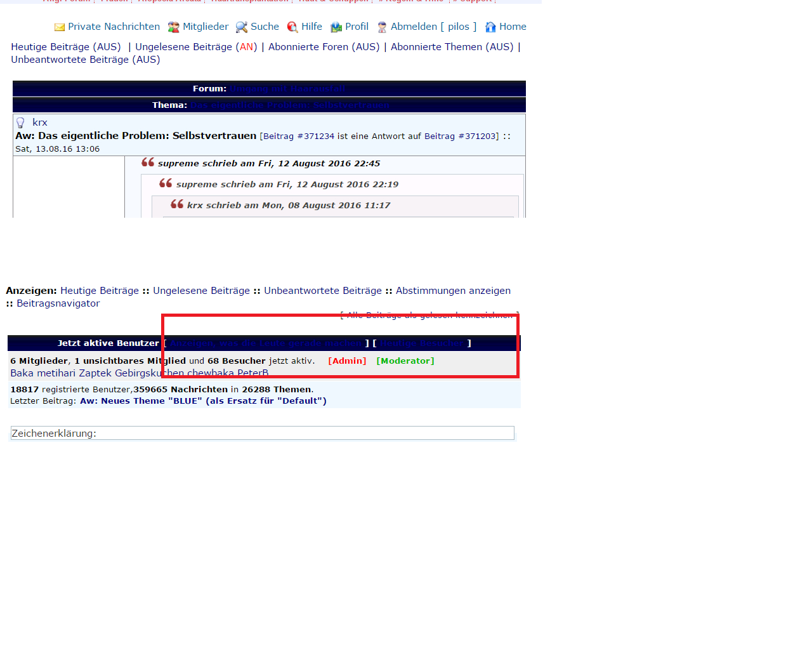Click the Zeichenerklärung box
The height and width of the screenshot is (650, 812).
tap(262, 434)
